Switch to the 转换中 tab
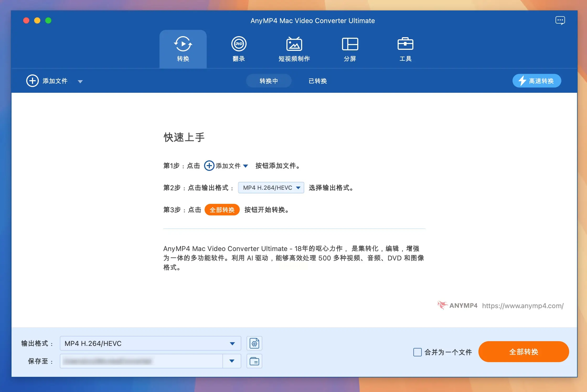587x392 pixels. pyautogui.click(x=269, y=81)
